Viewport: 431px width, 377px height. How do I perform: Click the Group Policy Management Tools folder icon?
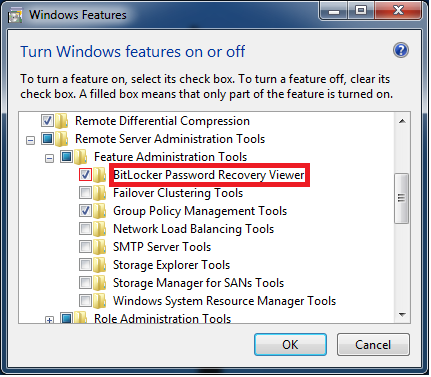coord(100,211)
